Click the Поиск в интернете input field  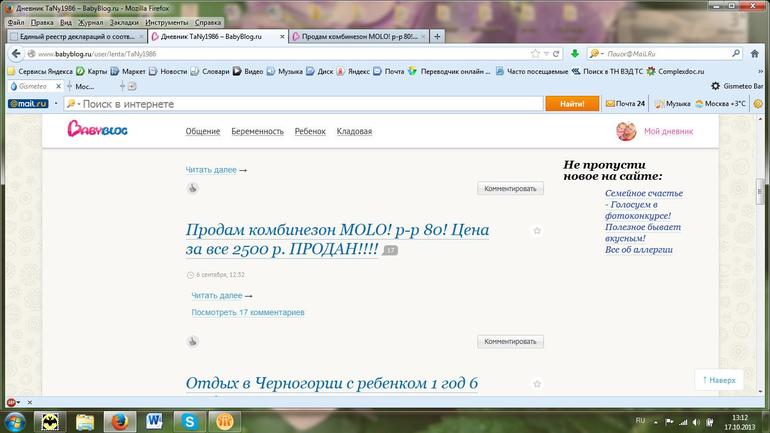[x=303, y=104]
